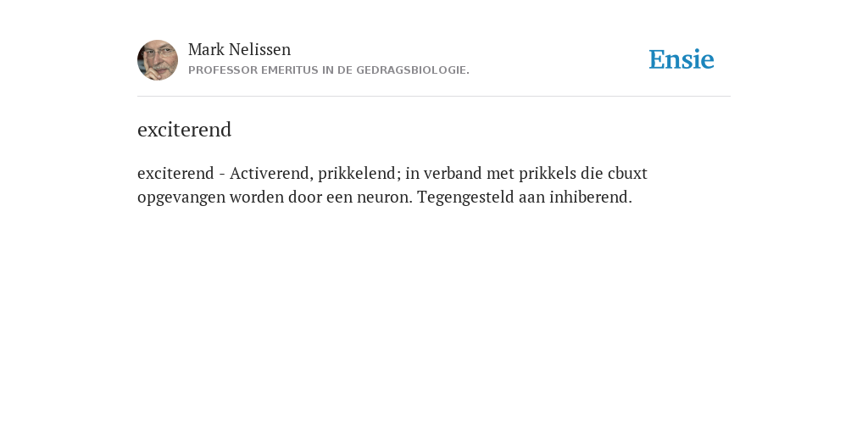Click the word cbuxt ending the first line

pyautogui.click(x=627, y=173)
